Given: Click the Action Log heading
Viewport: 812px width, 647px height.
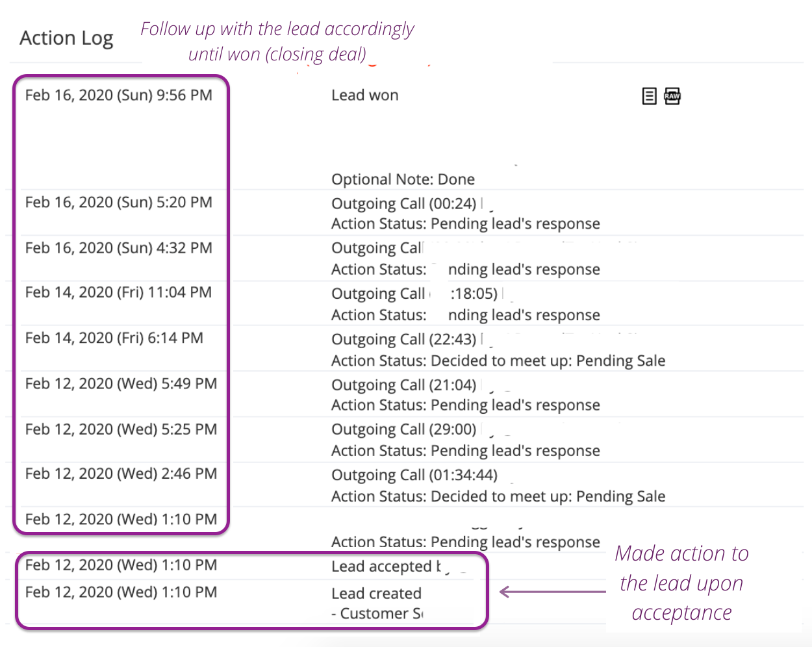Looking at the screenshot, I should click(x=66, y=38).
